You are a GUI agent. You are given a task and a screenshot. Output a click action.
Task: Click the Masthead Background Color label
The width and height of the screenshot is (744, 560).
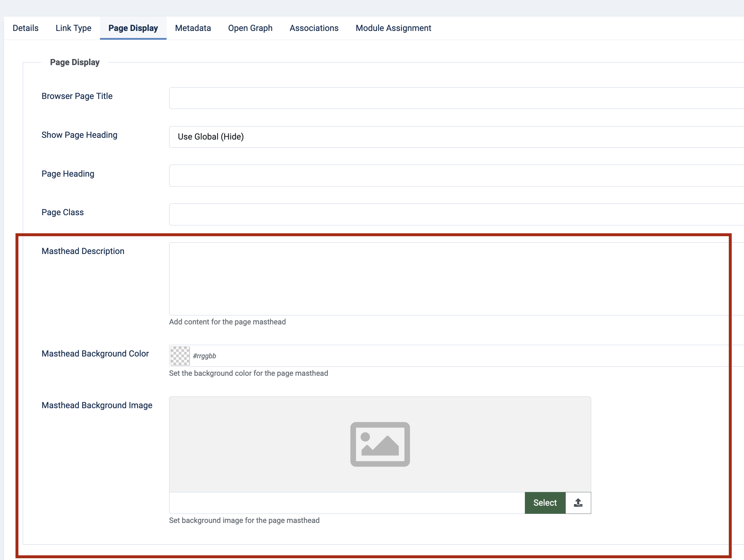pos(95,354)
